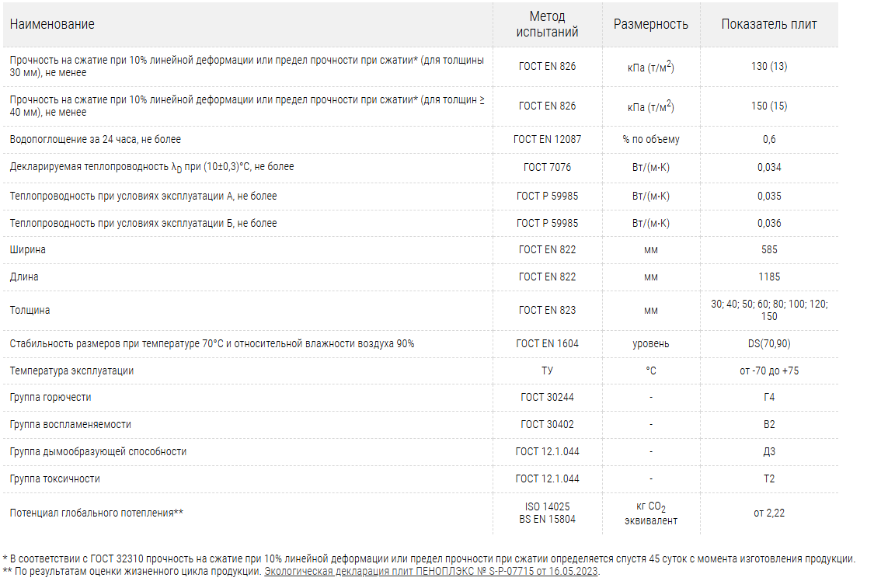
Task: Select the 'Потенциал глобального потепления' row label
Action: tap(96, 513)
